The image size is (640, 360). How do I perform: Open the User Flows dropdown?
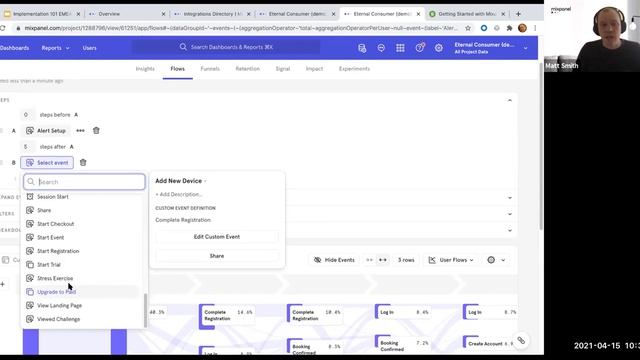click(x=451, y=260)
